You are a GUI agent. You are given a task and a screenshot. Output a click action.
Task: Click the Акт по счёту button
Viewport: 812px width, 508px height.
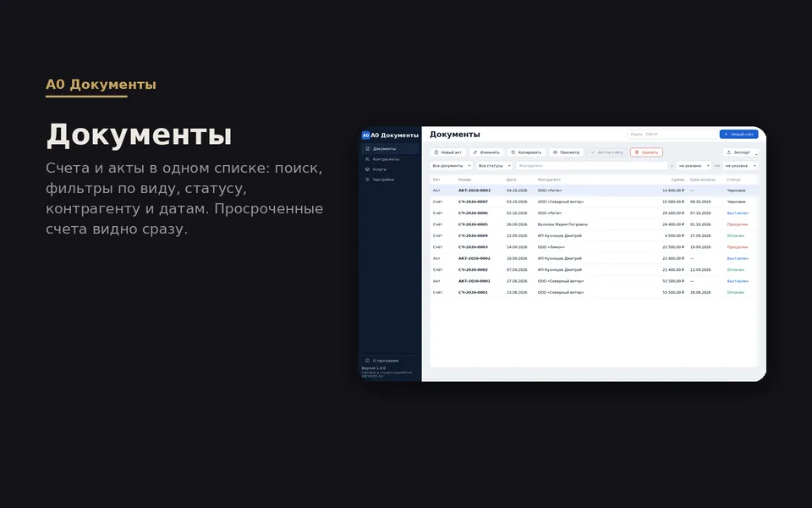[607, 152]
